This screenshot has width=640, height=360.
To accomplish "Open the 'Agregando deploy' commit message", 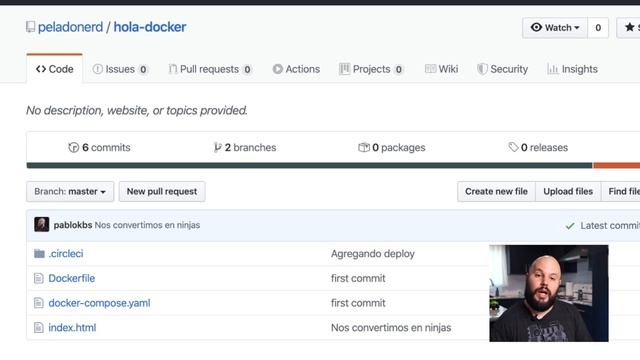I will click(x=373, y=253).
